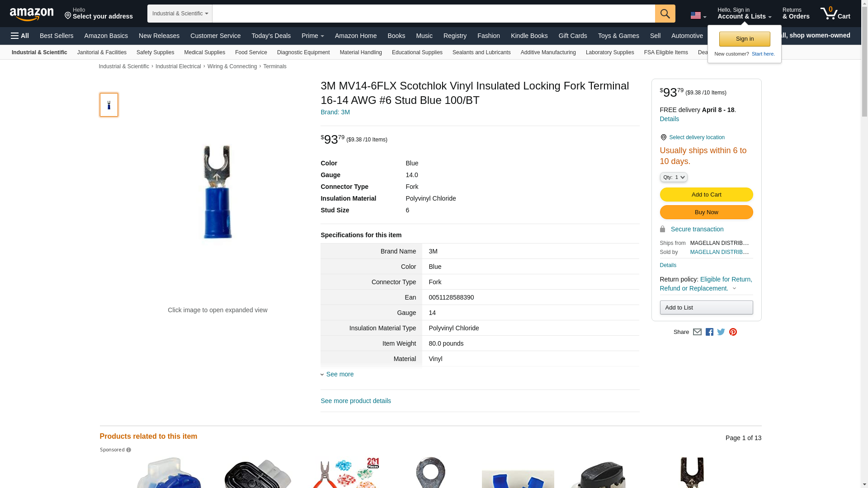Viewport: 868px width, 488px height.
Task: Click into the search text field
Action: click(434, 14)
